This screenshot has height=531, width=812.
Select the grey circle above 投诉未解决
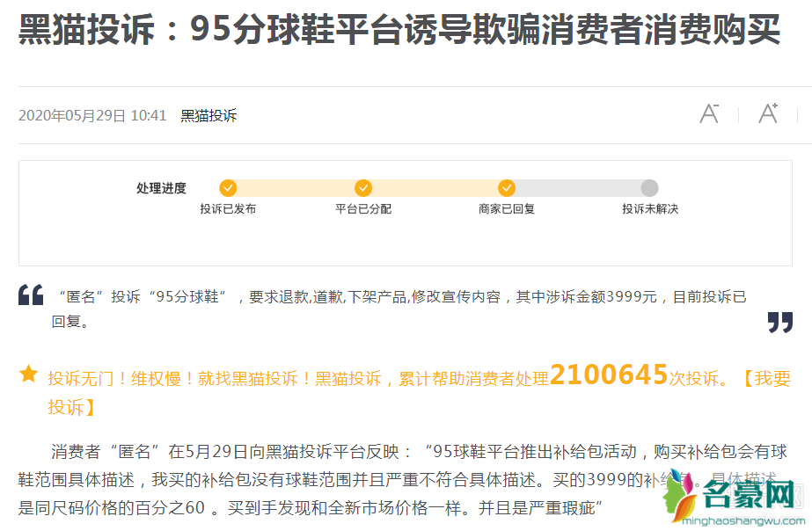point(649,188)
